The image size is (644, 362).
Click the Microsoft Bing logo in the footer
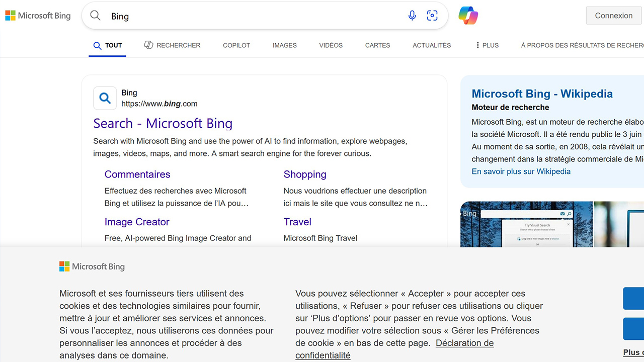click(92, 266)
